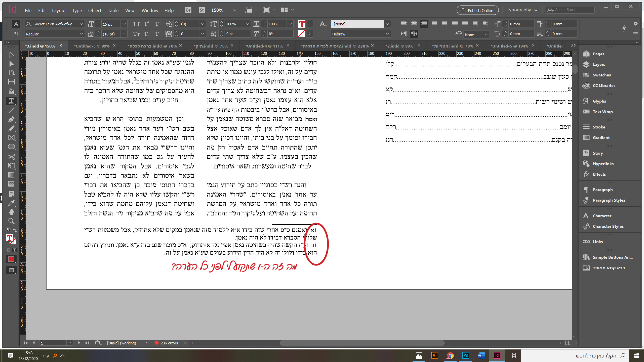This screenshot has width=644, height=362.
Task: Click the 236 errors preflight indicator
Action: pos(169,343)
